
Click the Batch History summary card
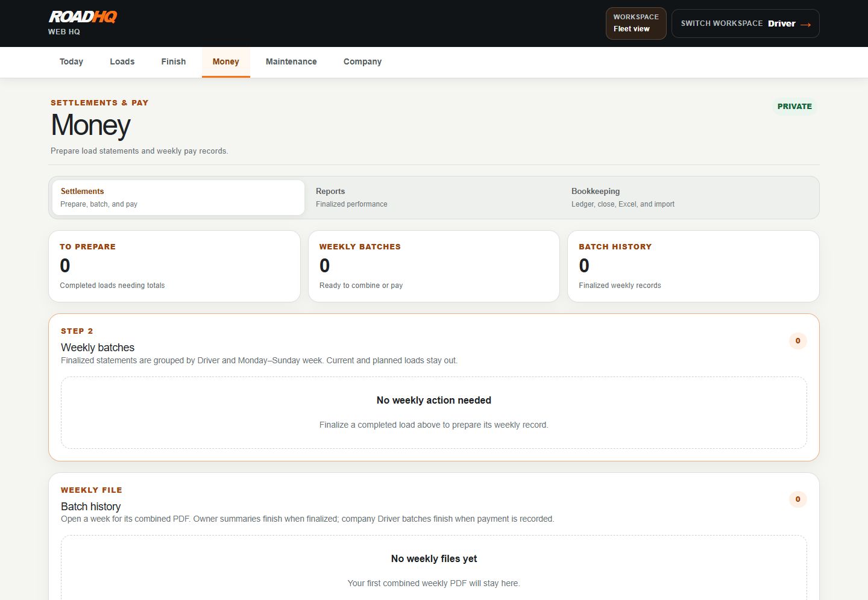[693, 266]
